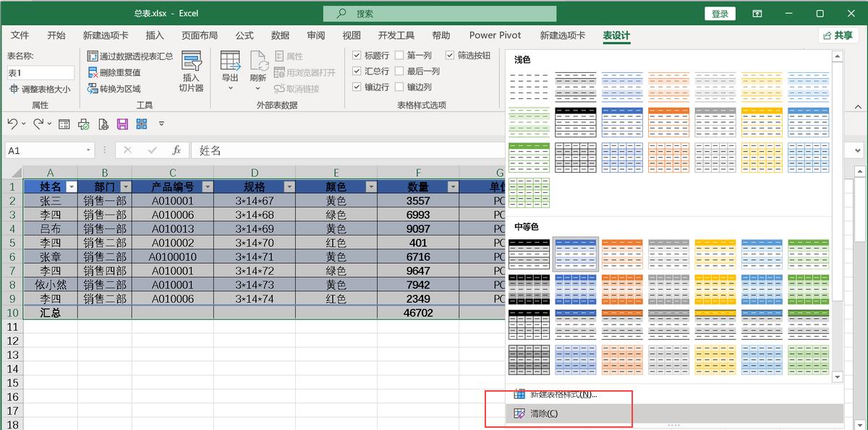Click the gallery scroll-up arrow
The image size is (868, 430).
tap(838, 56)
